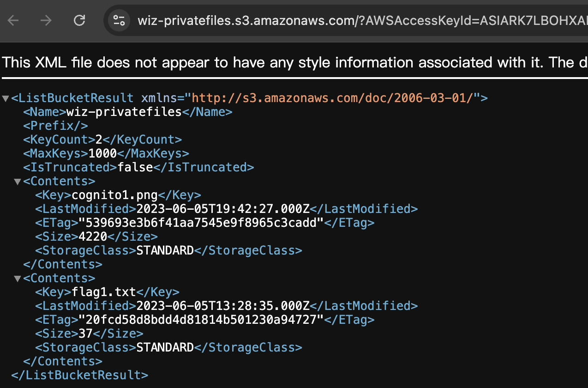588x388 pixels.
Task: Collapse the cognito1.png Contents node
Action: click(x=18, y=182)
